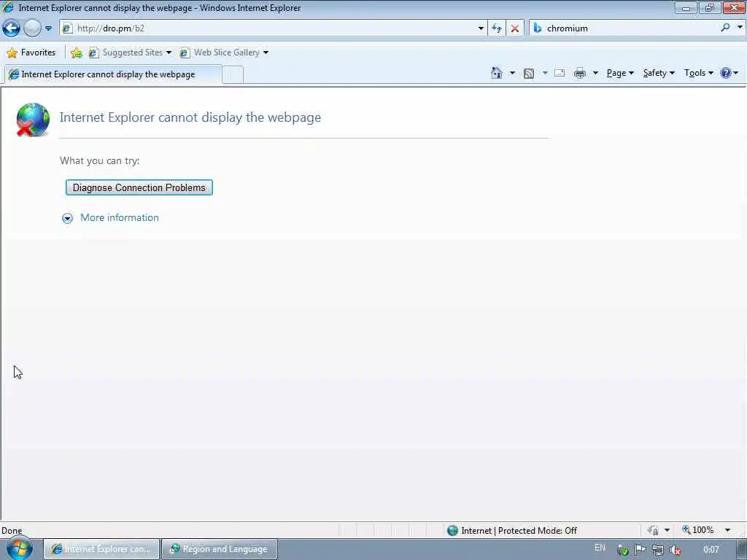Click the disabled Forward arrow button

click(x=32, y=28)
